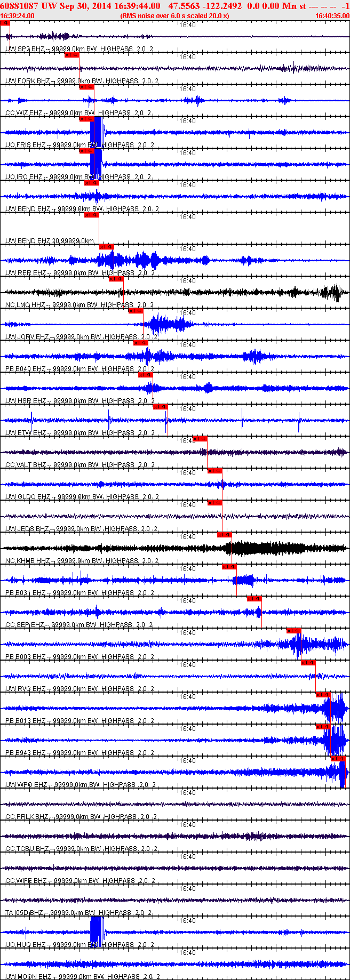Click the end time 16:40:35.00 label
This screenshot has width=350, height=980.
pyautogui.click(x=332, y=16)
